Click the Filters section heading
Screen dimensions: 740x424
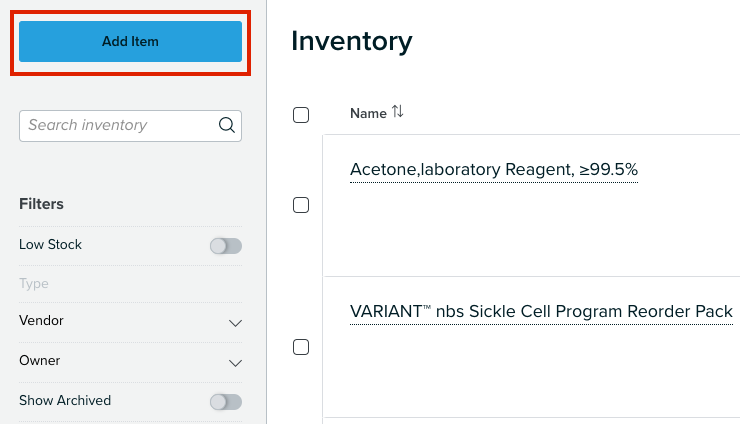[x=42, y=204]
